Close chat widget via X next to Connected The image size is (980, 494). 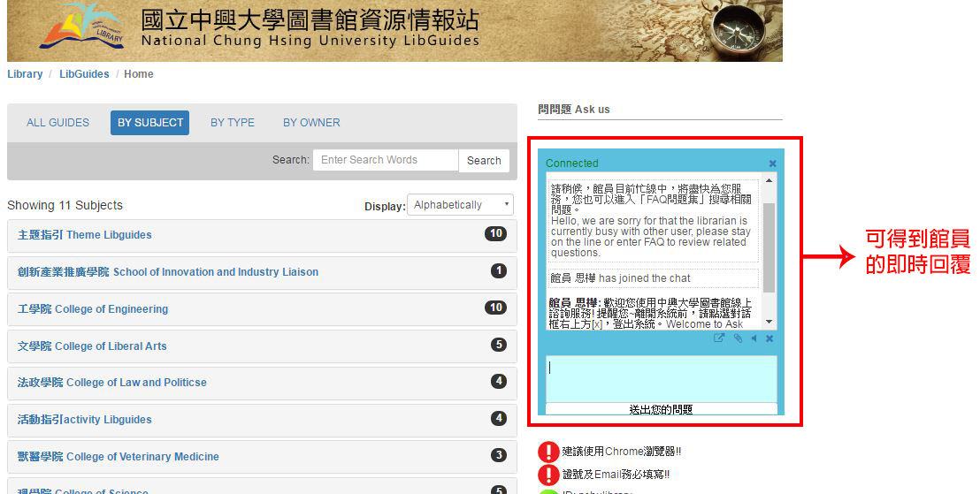772,163
